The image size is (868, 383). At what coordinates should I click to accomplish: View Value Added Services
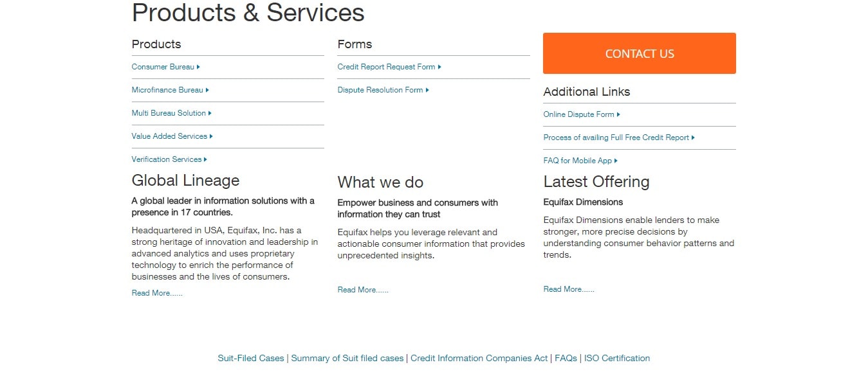point(172,136)
